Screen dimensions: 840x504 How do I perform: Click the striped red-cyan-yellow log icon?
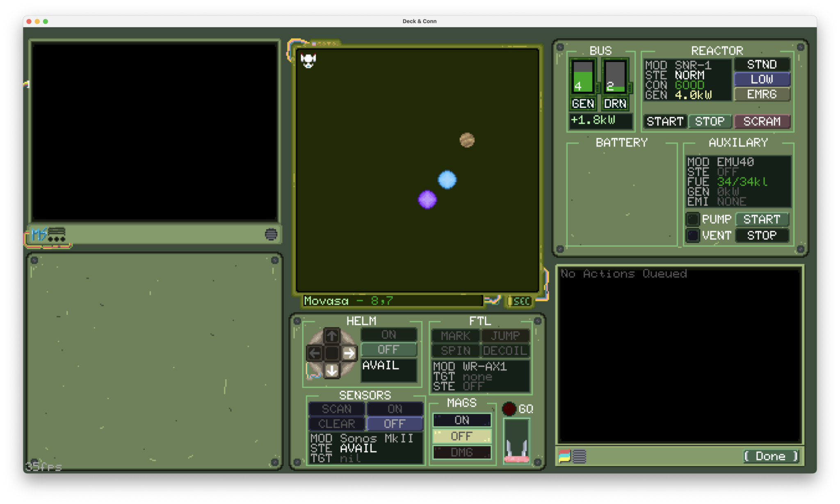click(564, 456)
